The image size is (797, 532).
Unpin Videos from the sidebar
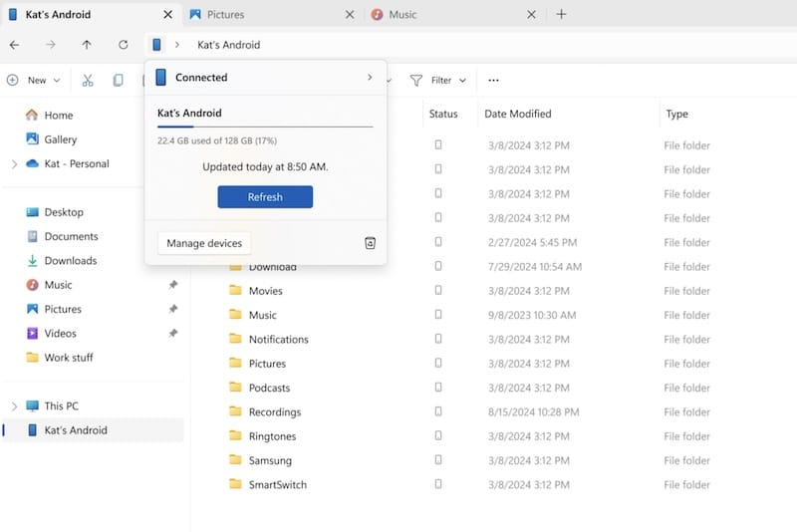point(173,334)
